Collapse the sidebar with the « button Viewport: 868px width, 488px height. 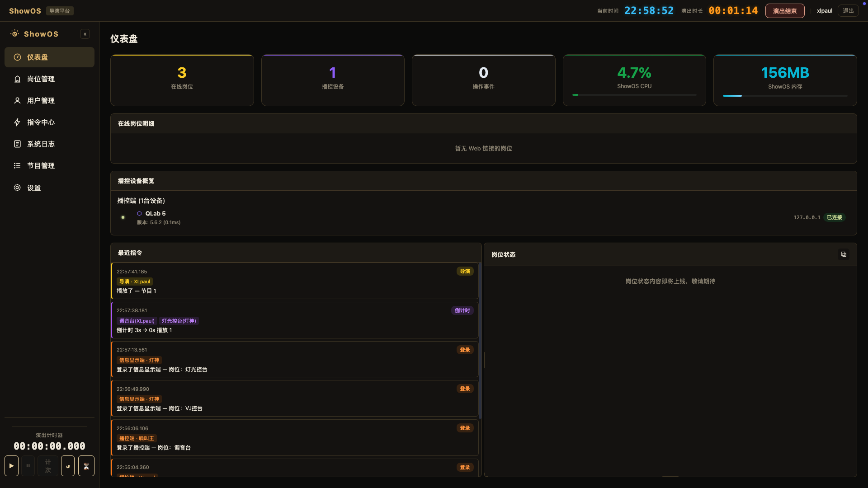[x=85, y=34]
